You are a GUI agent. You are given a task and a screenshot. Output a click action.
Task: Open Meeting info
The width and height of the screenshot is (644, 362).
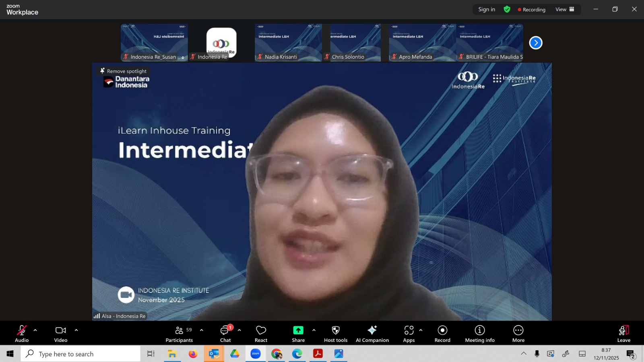coord(479,334)
